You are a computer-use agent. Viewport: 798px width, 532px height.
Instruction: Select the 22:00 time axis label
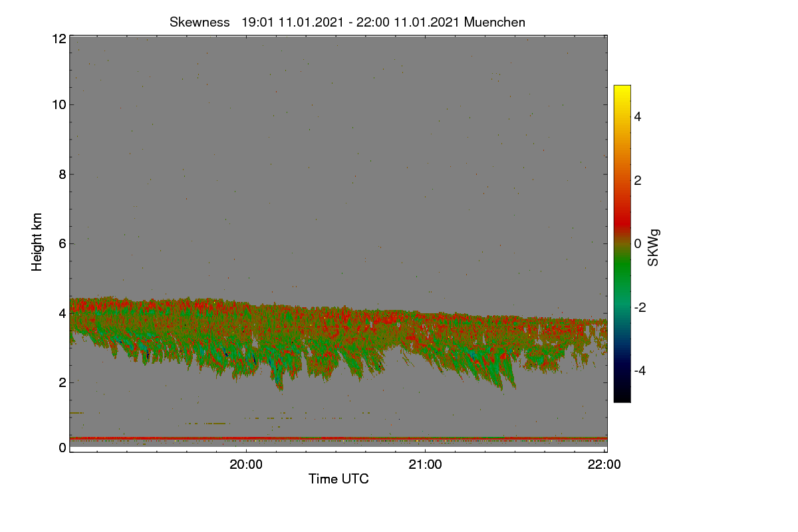(x=604, y=465)
